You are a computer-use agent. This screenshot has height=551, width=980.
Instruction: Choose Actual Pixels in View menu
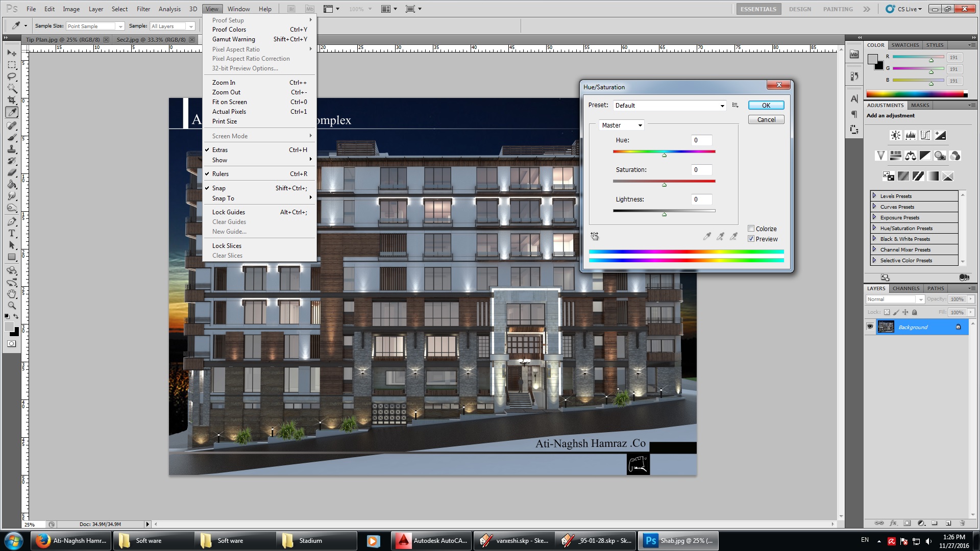(259, 112)
